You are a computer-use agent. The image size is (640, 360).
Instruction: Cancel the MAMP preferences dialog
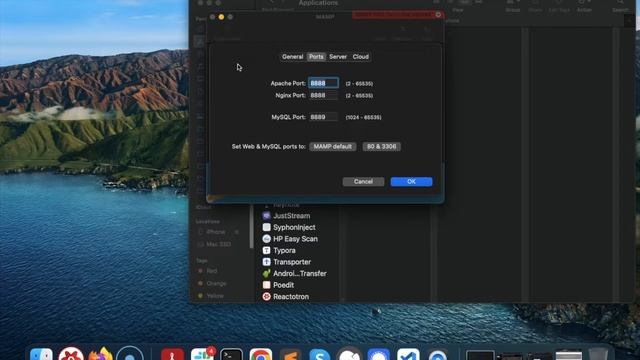363,182
